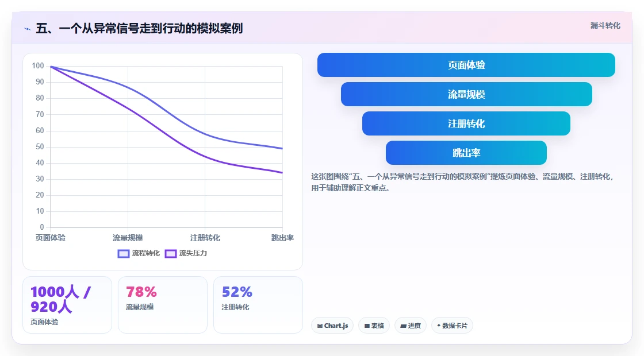Click the 0 y-axis value

[42, 227]
